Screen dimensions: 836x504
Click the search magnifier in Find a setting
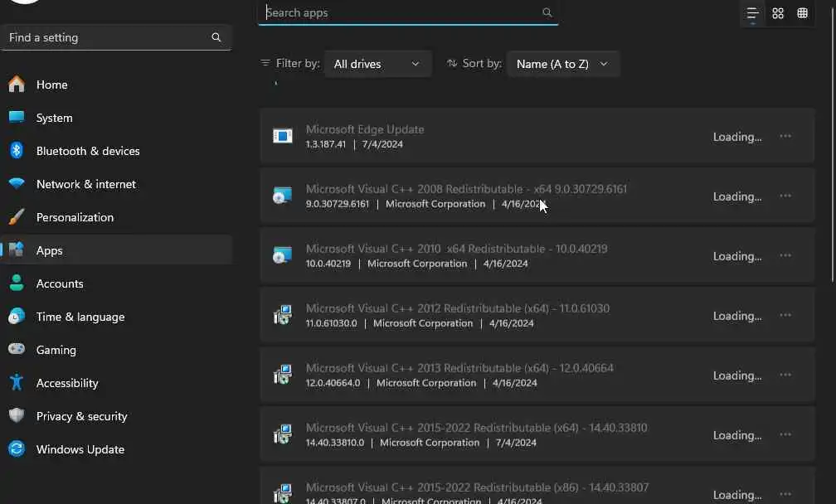click(x=216, y=37)
